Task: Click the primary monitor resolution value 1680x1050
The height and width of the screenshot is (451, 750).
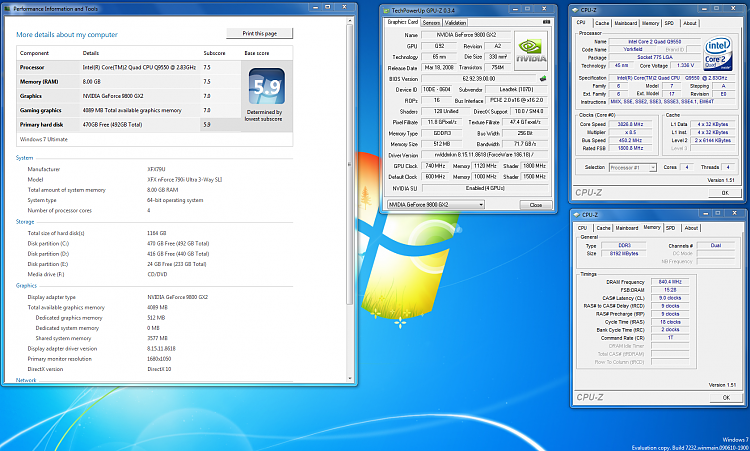Action: pos(159,359)
